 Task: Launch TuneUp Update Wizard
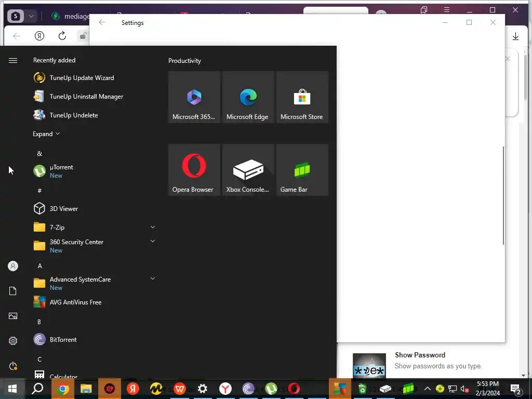82,78
